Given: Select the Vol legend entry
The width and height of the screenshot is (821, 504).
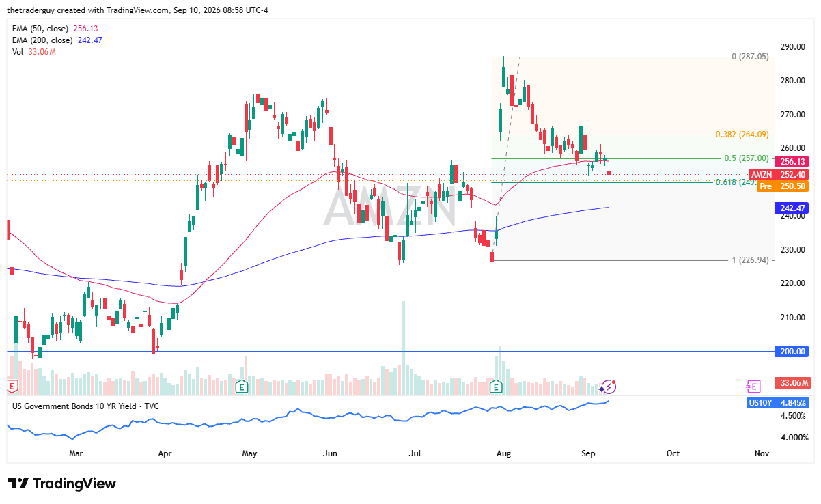Looking at the screenshot, I should [x=34, y=52].
